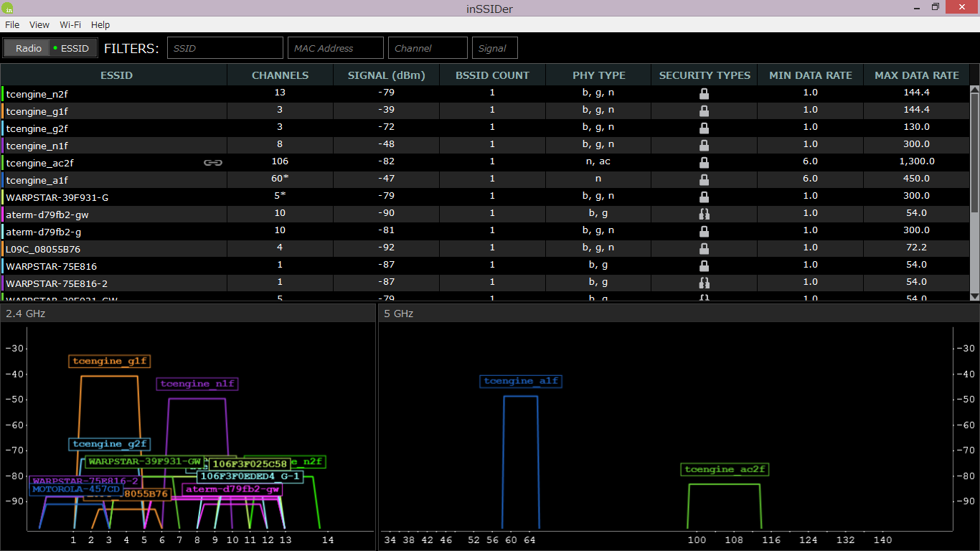Screen dimensions: 980x551
Task: Sort by MAX DATA RATE column header
Action: pyautogui.click(x=917, y=75)
